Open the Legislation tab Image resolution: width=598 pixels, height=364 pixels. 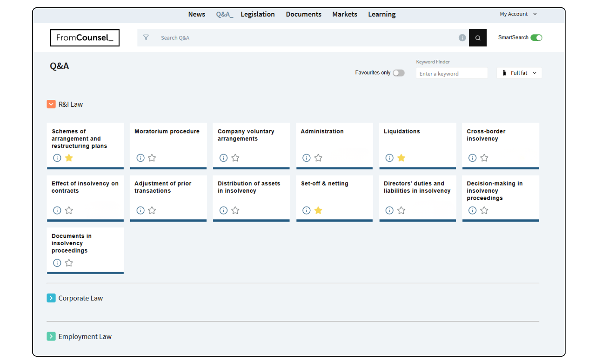[x=258, y=14]
